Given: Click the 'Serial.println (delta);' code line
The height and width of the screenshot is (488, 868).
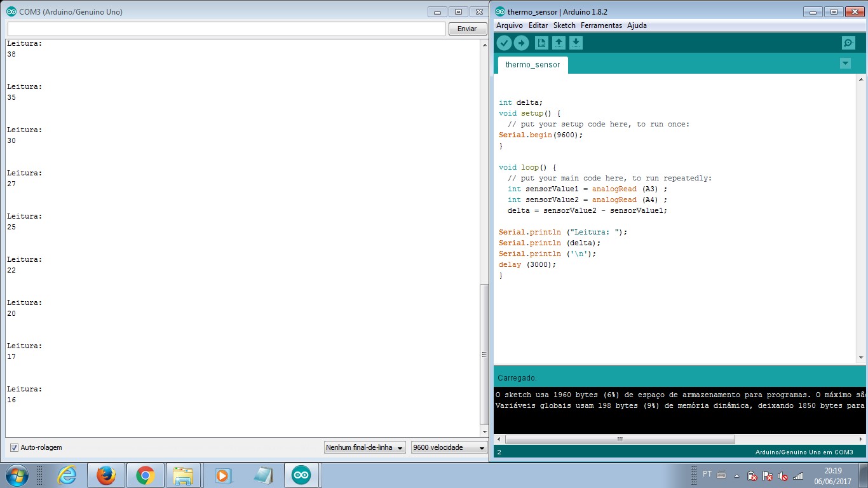Looking at the screenshot, I should [550, 243].
